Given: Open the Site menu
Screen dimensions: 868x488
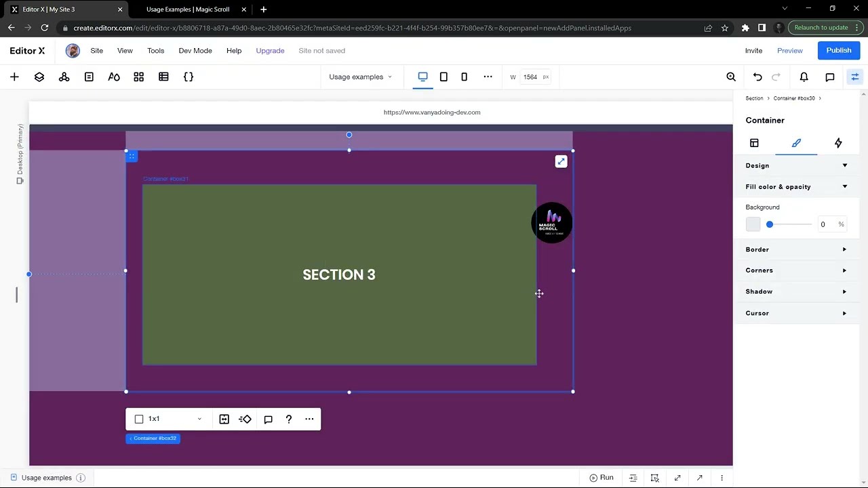Looking at the screenshot, I should click(97, 51).
